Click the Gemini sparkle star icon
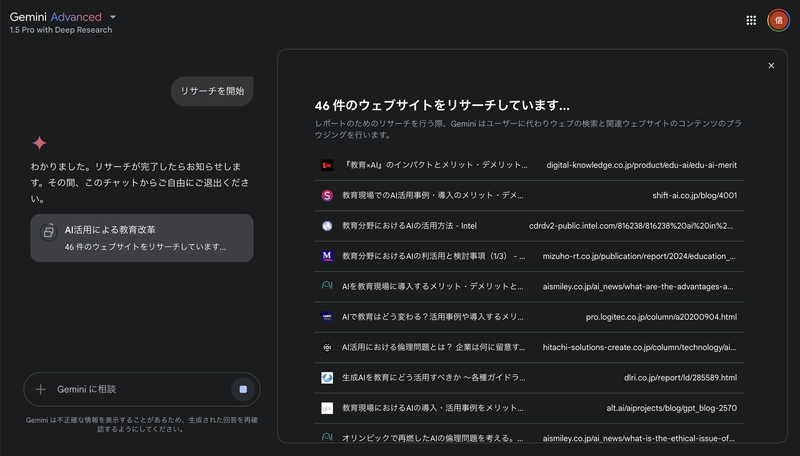The width and height of the screenshot is (800, 456). tap(39, 143)
